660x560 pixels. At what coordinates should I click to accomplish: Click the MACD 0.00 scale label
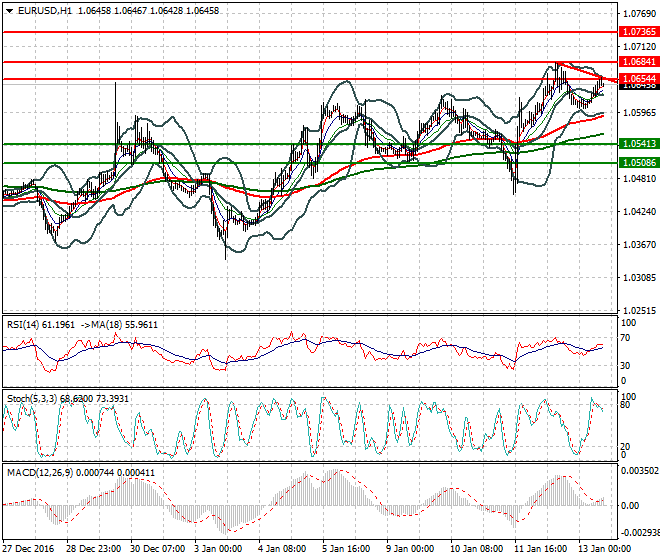coord(630,505)
